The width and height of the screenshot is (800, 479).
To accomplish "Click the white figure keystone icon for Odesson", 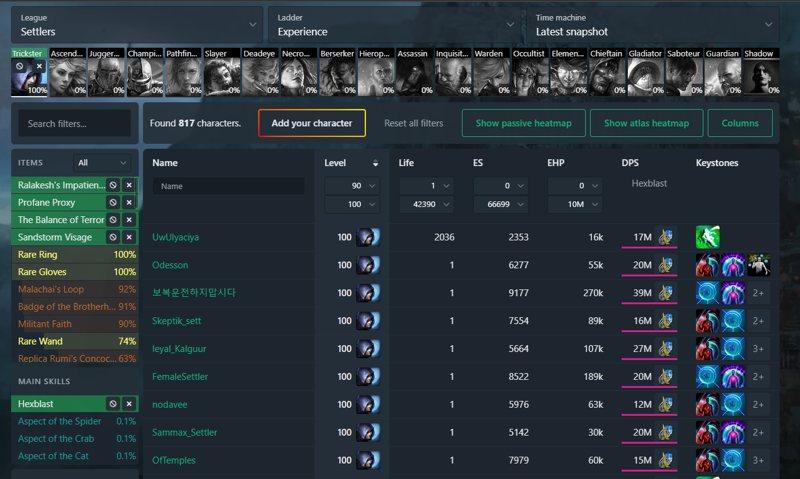I will [759, 265].
